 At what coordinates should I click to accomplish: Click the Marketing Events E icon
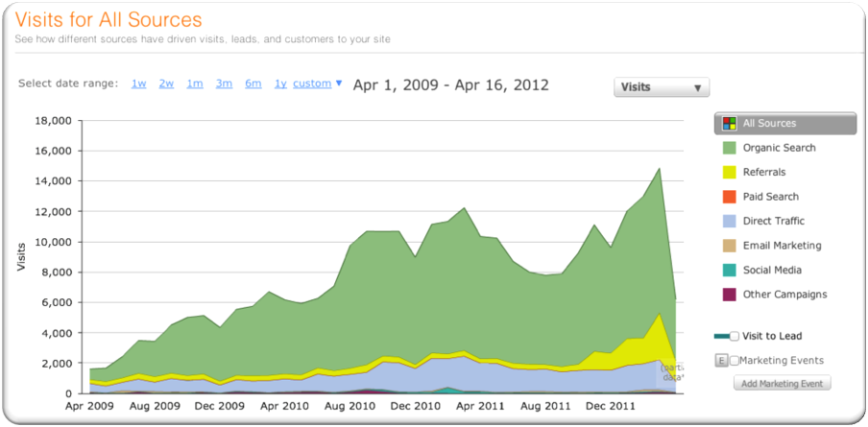pyautogui.click(x=721, y=361)
